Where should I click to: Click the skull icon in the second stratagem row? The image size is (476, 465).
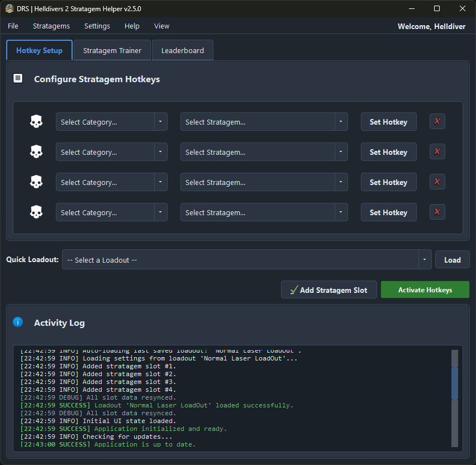point(36,151)
